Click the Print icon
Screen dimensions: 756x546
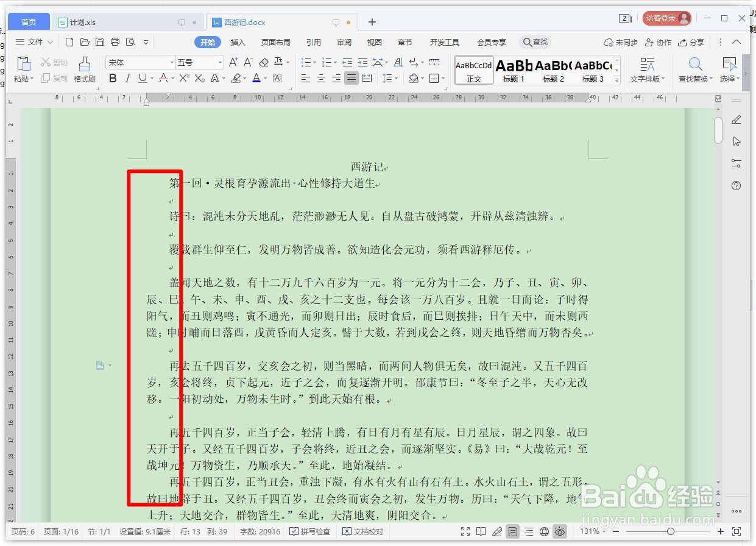[115, 42]
